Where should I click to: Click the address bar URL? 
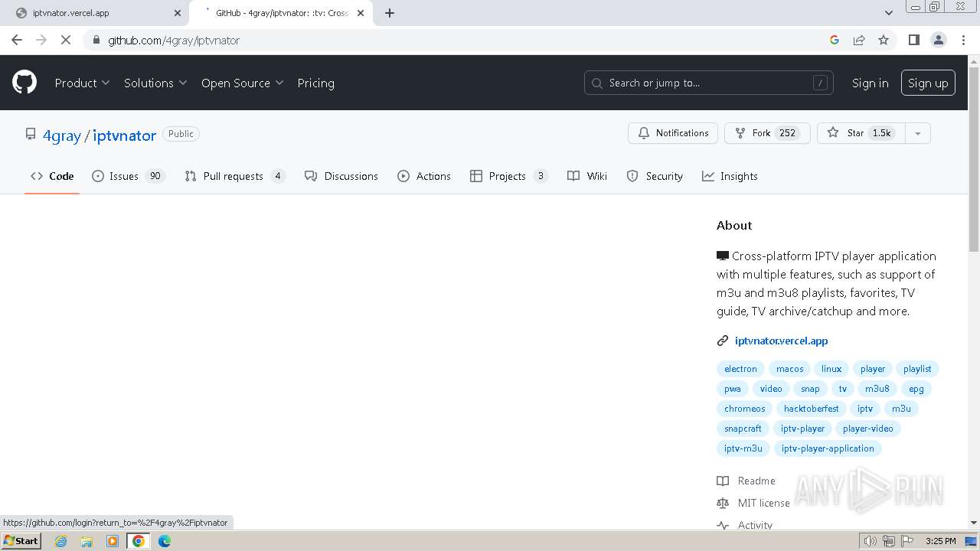click(x=174, y=41)
